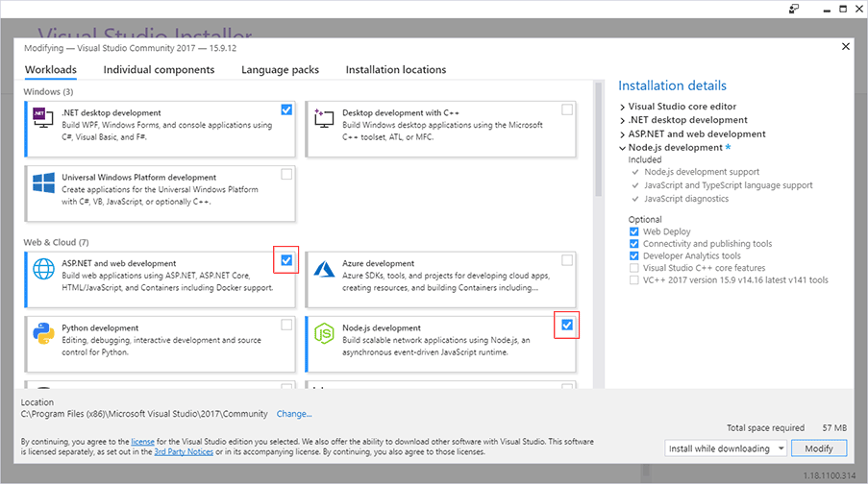Click the installer version 1.18.1100.314 text
This screenshot has height=484, width=868.
coord(830,475)
